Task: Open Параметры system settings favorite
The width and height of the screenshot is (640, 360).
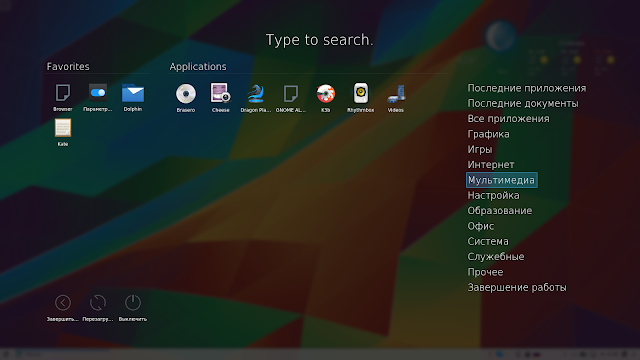Action: coord(98,97)
